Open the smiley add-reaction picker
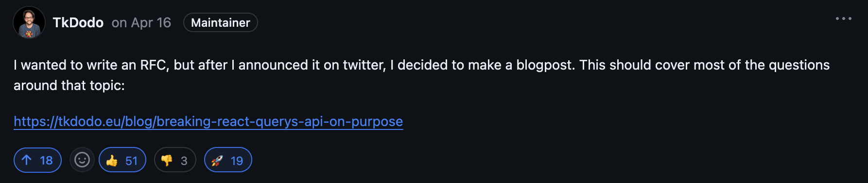 coord(82,160)
